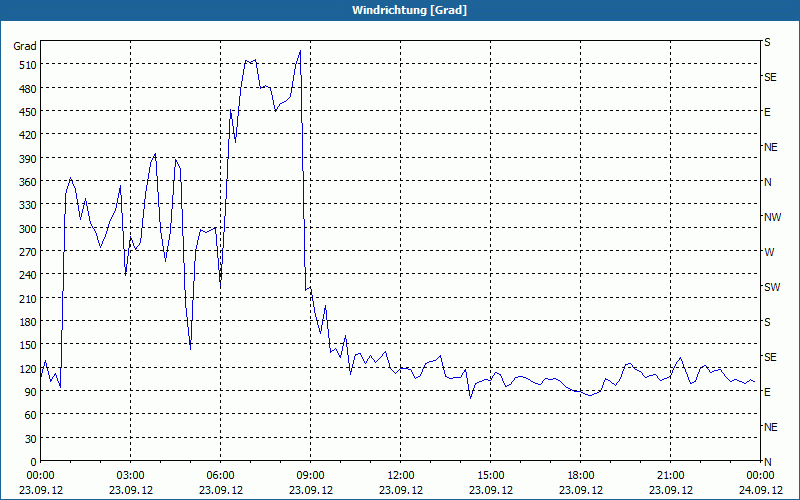Click the 18:00 time label
This screenshot has width=800, height=500.
tap(581, 476)
